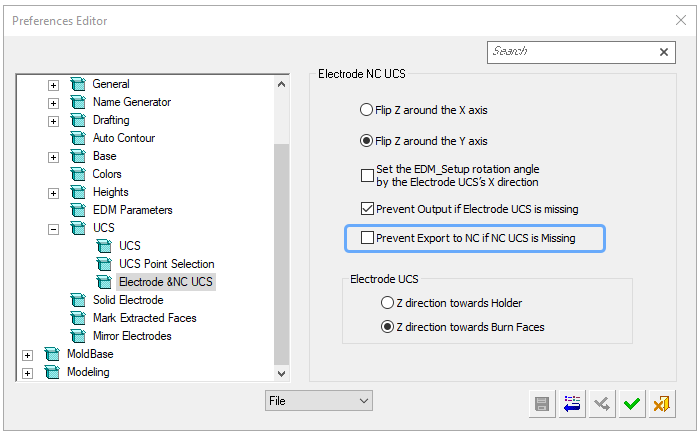This screenshot has width=700, height=436.
Task: Click the Mirror Electrodes tree entry
Action: coord(132,336)
